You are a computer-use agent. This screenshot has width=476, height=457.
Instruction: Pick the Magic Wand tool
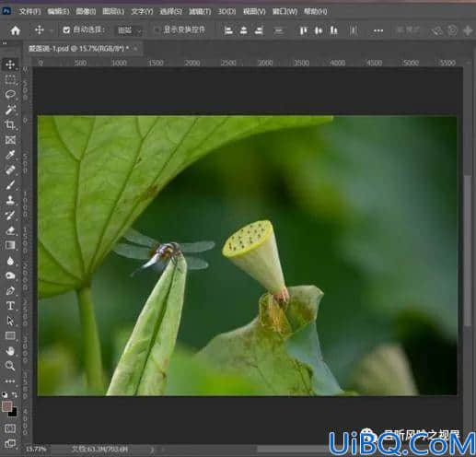(x=10, y=110)
